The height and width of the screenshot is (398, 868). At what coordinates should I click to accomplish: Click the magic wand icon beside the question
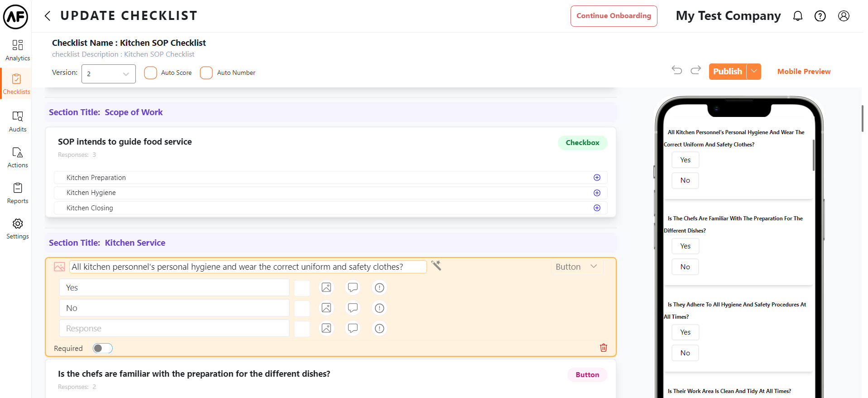pyautogui.click(x=436, y=266)
